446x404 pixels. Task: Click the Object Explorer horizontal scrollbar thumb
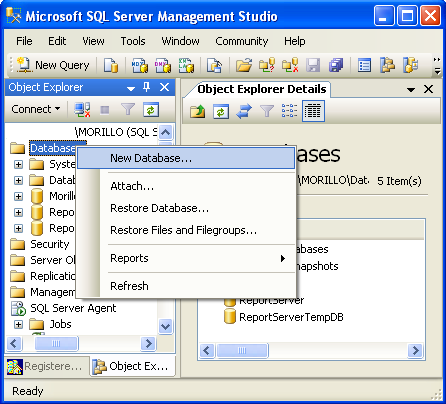click(x=56, y=343)
